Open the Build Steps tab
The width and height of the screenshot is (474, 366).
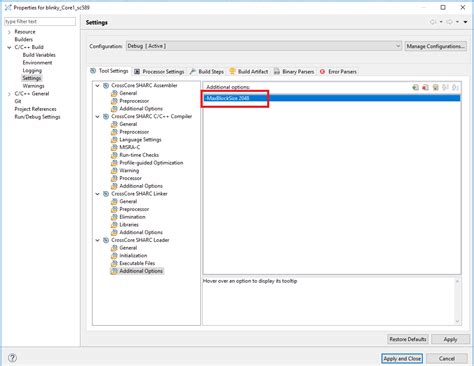[x=207, y=71]
